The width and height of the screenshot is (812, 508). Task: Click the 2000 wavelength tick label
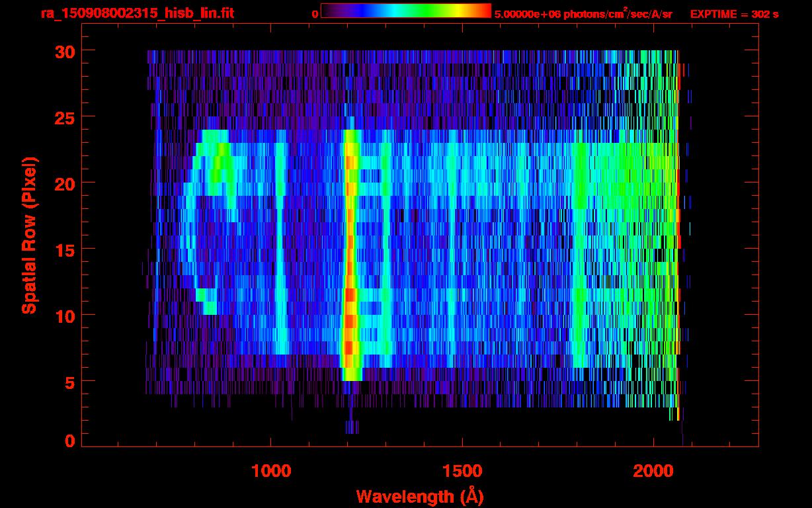point(653,470)
